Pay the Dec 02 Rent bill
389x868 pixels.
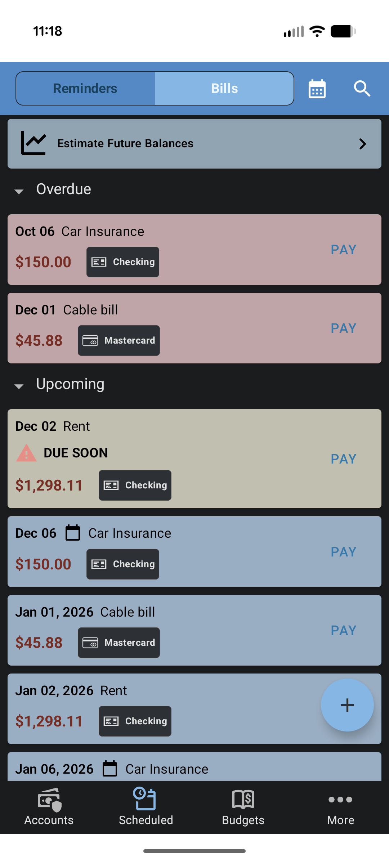[x=344, y=459]
